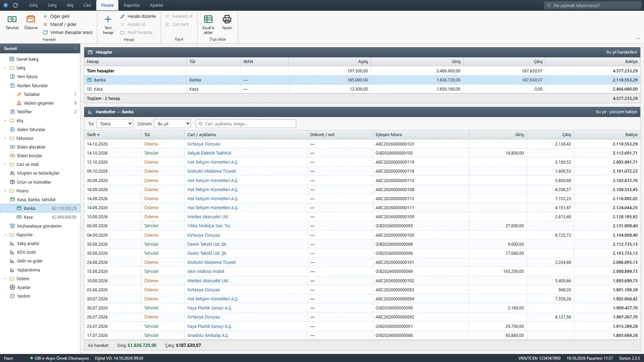644x362 pixels.
Task: Open the Tür filter dropdown
Action: tap(115, 124)
